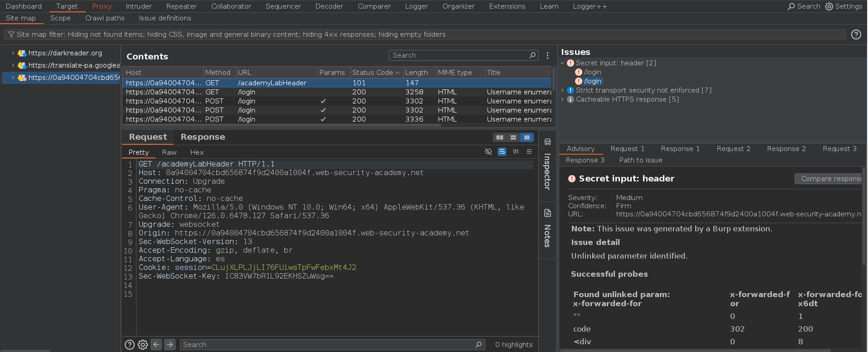
Task: Click the site map help icon
Action: click(856, 34)
